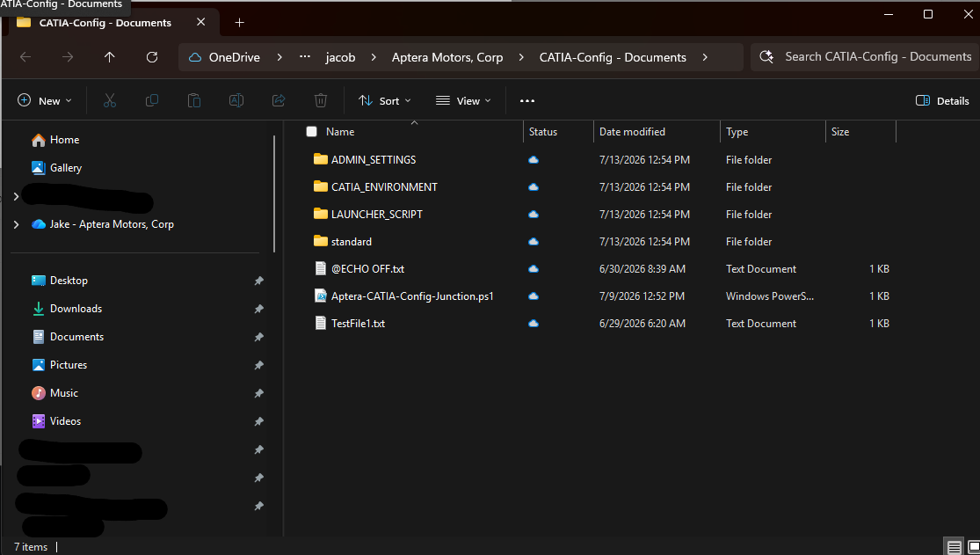
Task: Add a new tab with plus
Action: tap(239, 23)
